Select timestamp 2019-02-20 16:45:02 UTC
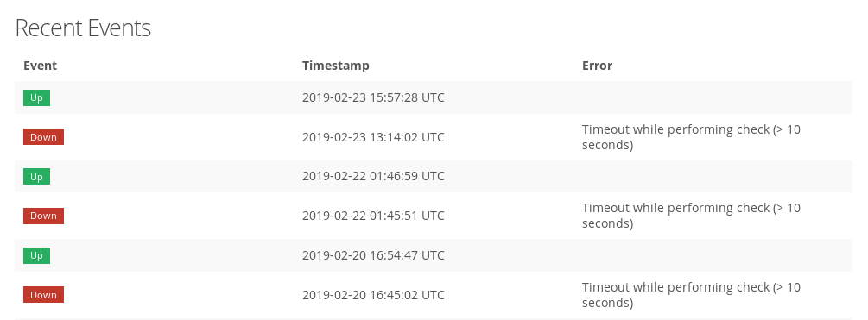Image resolution: width=868 pixels, height=320 pixels. [x=373, y=295]
